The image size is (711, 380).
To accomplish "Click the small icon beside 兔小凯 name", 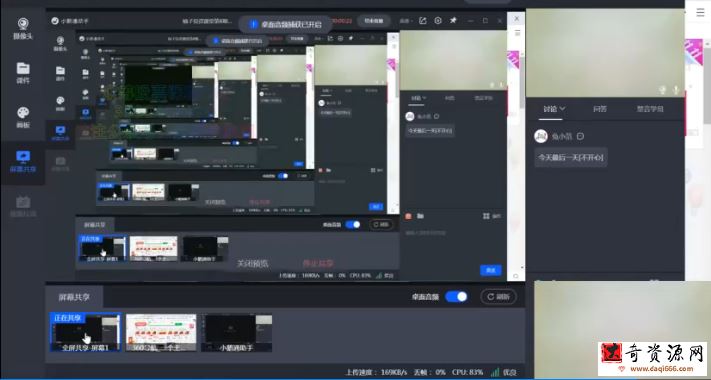I will pyautogui.click(x=580, y=136).
